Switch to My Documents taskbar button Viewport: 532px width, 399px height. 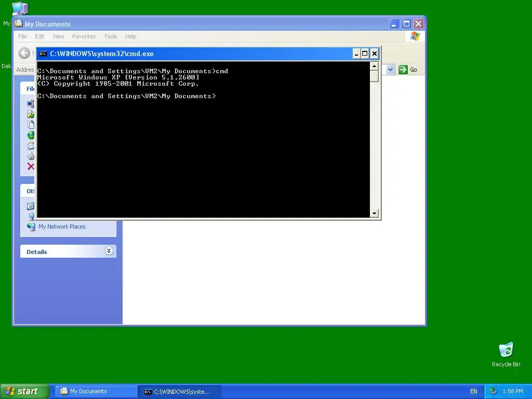pyautogui.click(x=96, y=392)
